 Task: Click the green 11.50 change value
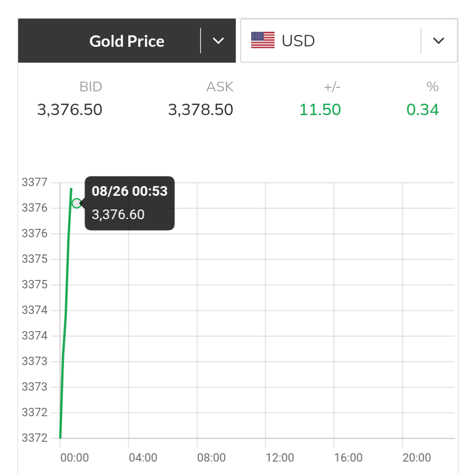[x=320, y=110]
